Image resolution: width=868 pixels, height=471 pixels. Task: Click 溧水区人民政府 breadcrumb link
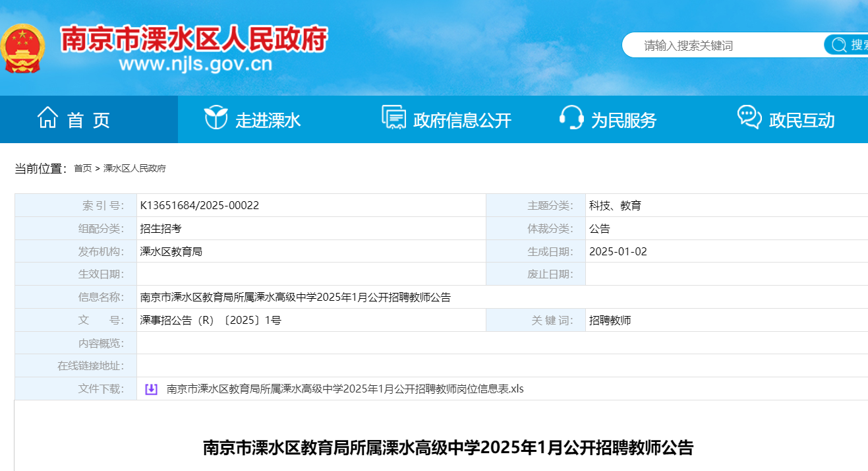pos(134,169)
